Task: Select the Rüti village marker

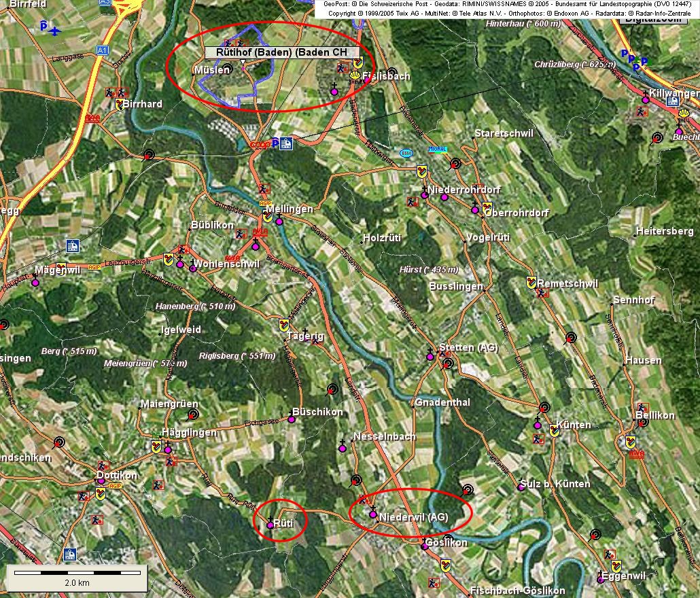Action: point(270,524)
